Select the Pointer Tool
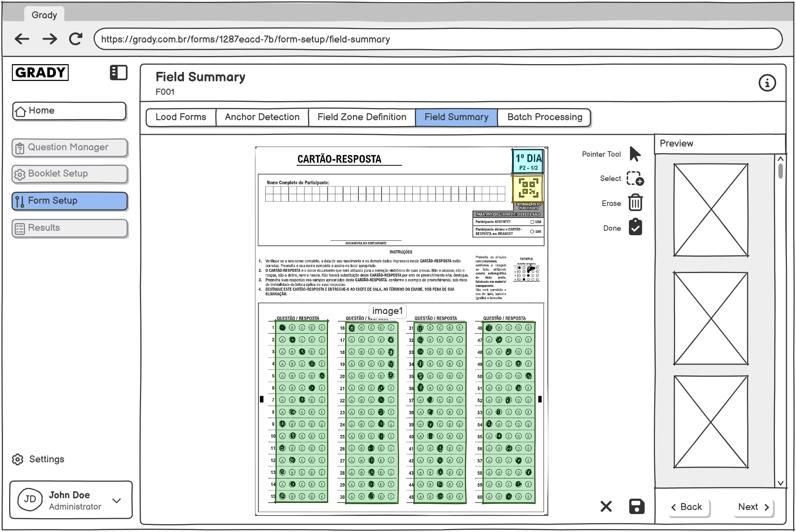796x532 pixels. pos(634,154)
